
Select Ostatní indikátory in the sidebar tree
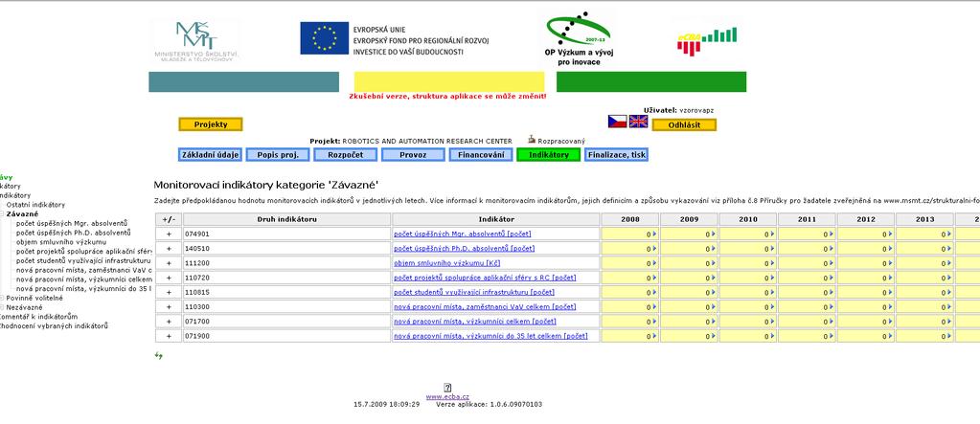[35, 205]
